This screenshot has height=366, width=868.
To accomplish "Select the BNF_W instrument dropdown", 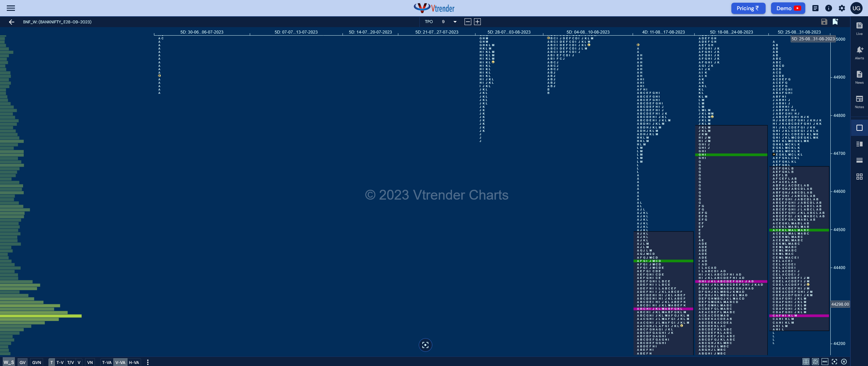I will [x=57, y=22].
